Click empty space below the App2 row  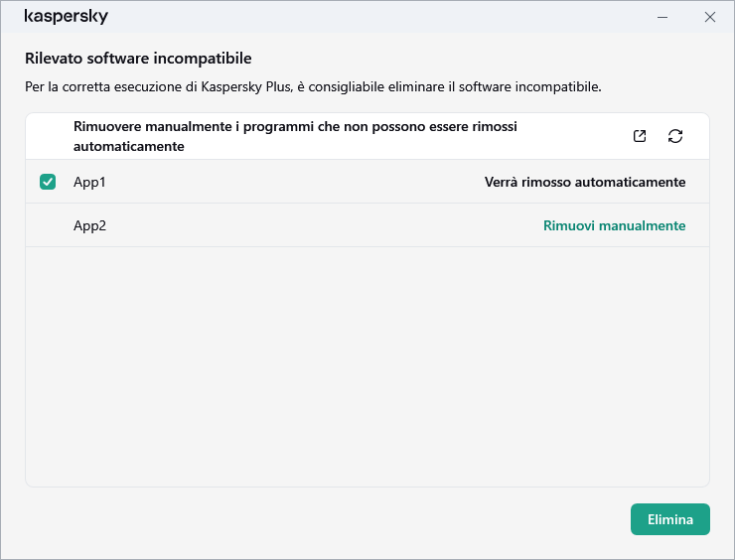click(x=367, y=367)
